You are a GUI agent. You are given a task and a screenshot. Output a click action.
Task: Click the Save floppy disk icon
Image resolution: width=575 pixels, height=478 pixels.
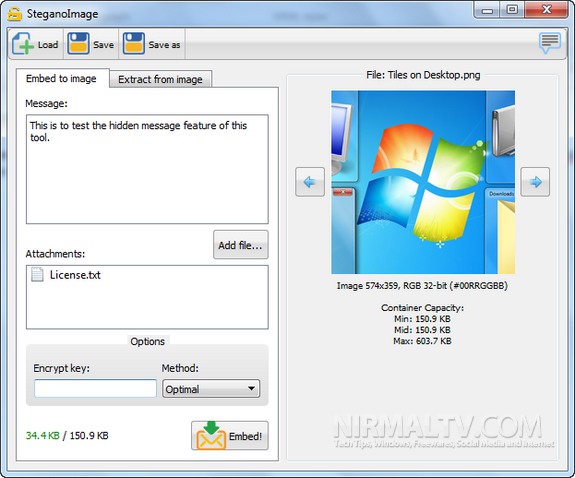(x=78, y=44)
